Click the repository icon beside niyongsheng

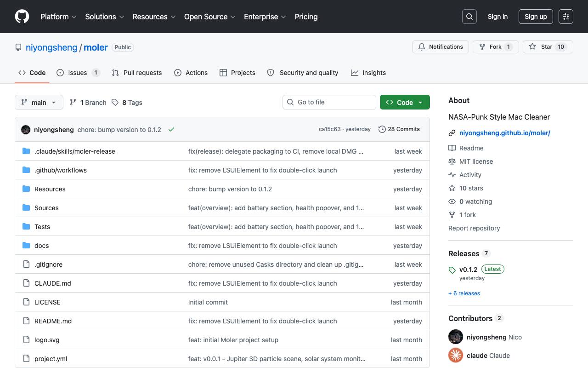pyautogui.click(x=18, y=47)
